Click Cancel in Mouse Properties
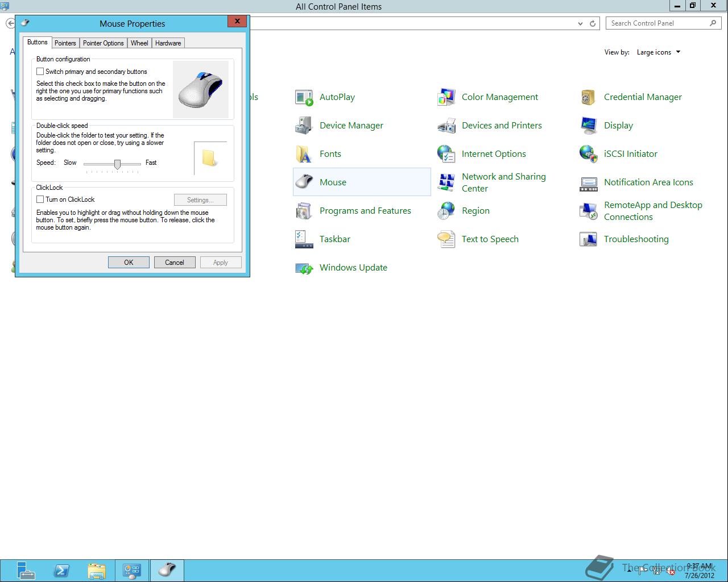This screenshot has width=728, height=582. tap(175, 263)
